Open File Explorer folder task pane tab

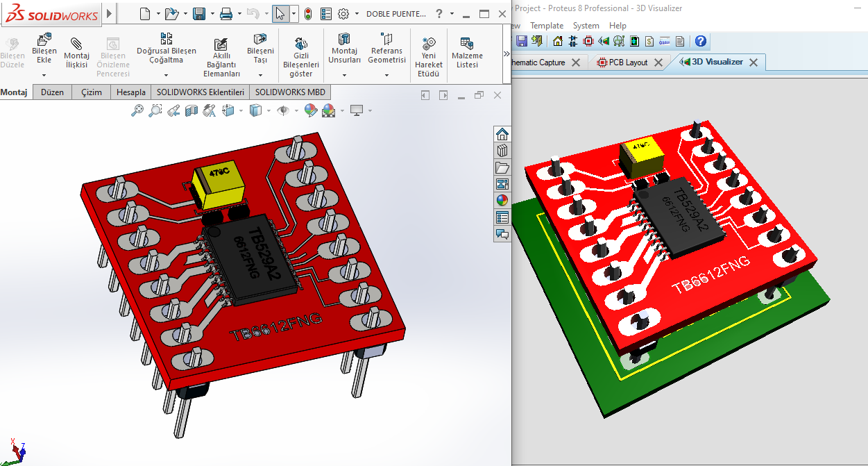click(502, 167)
